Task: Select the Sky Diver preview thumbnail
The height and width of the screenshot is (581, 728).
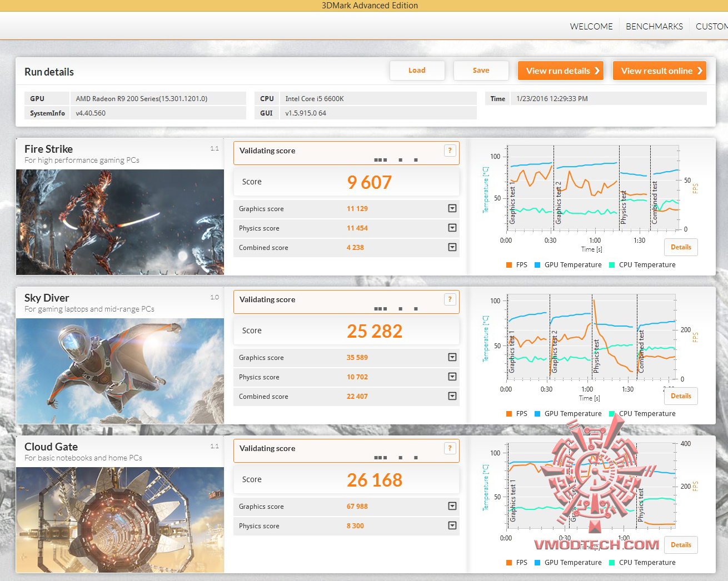Action: [x=120, y=371]
